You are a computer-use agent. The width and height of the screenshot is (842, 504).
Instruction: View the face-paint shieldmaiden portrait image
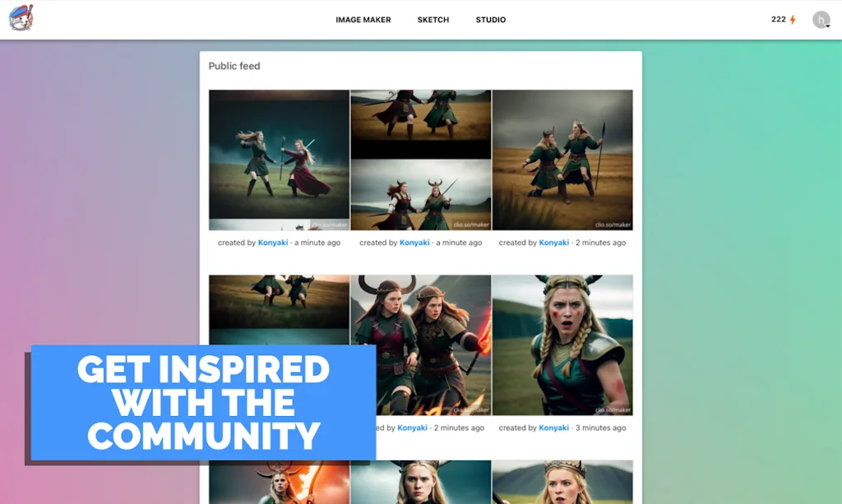(x=562, y=344)
